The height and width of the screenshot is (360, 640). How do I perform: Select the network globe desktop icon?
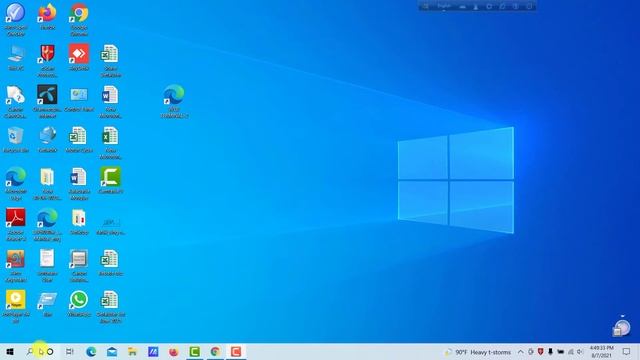[x=47, y=140]
